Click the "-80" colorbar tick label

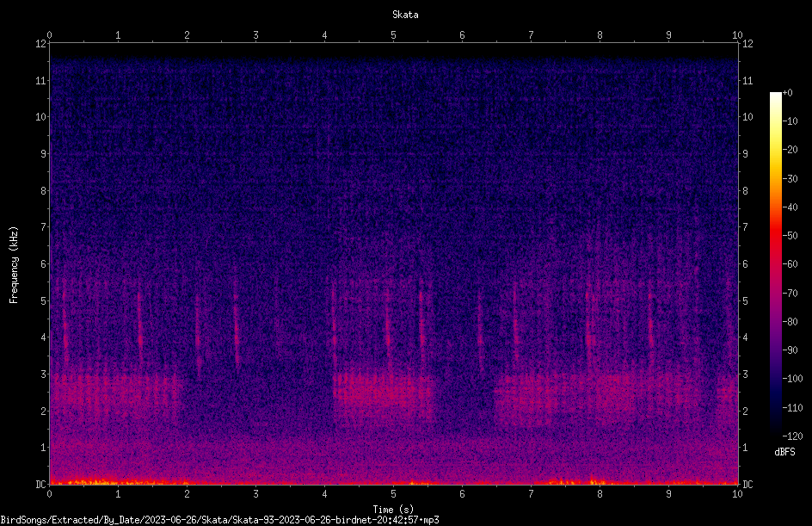point(790,322)
